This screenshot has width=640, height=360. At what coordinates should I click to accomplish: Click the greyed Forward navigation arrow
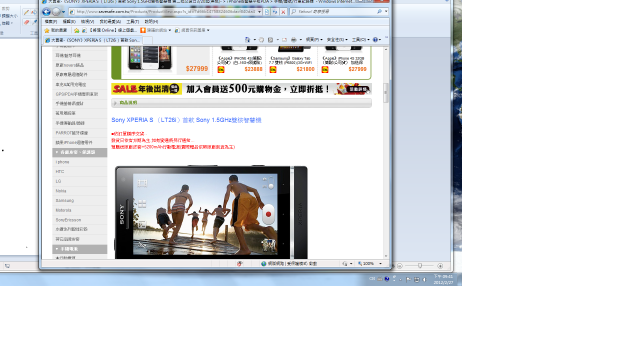pos(56,12)
